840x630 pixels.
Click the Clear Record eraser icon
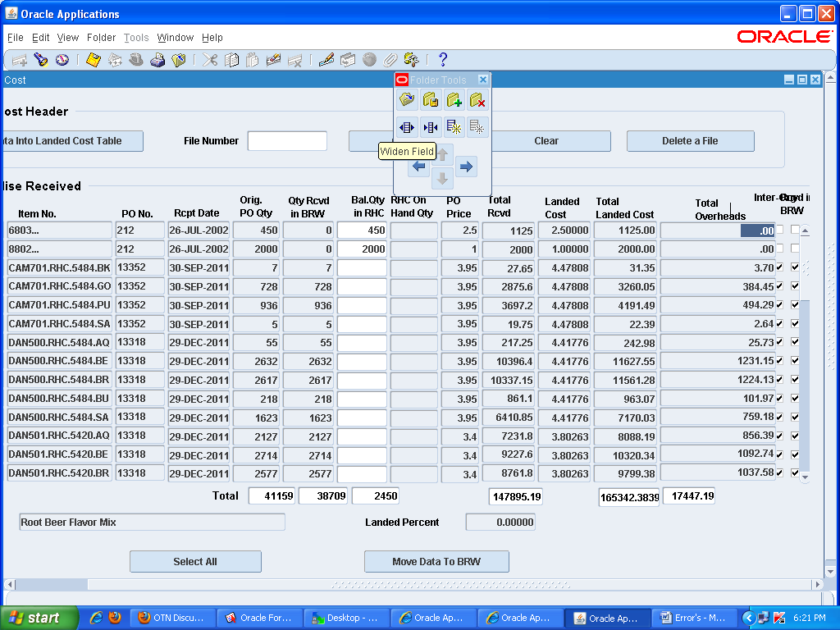click(274, 60)
